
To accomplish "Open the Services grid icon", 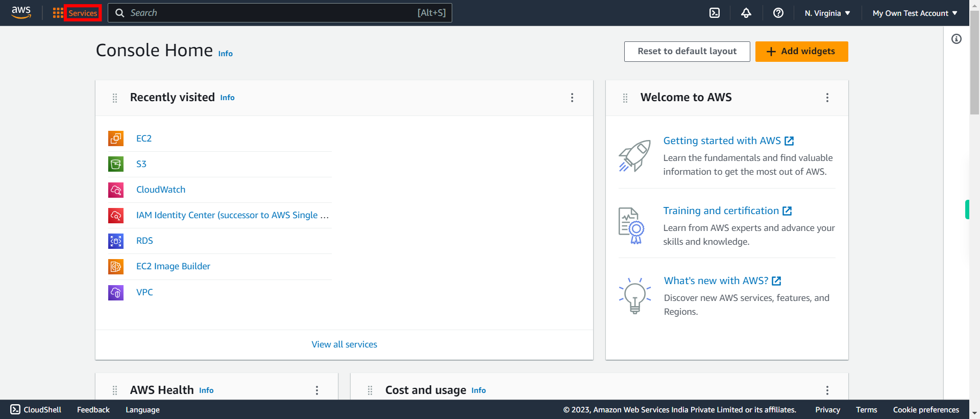I will [58, 13].
